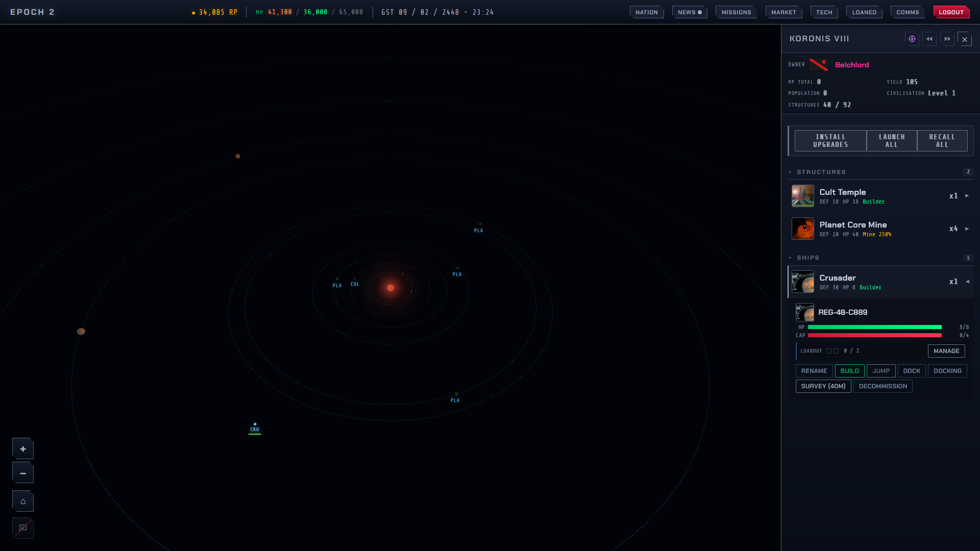Select the PLA marker right of the star
980x551 pixels.
[x=457, y=272]
